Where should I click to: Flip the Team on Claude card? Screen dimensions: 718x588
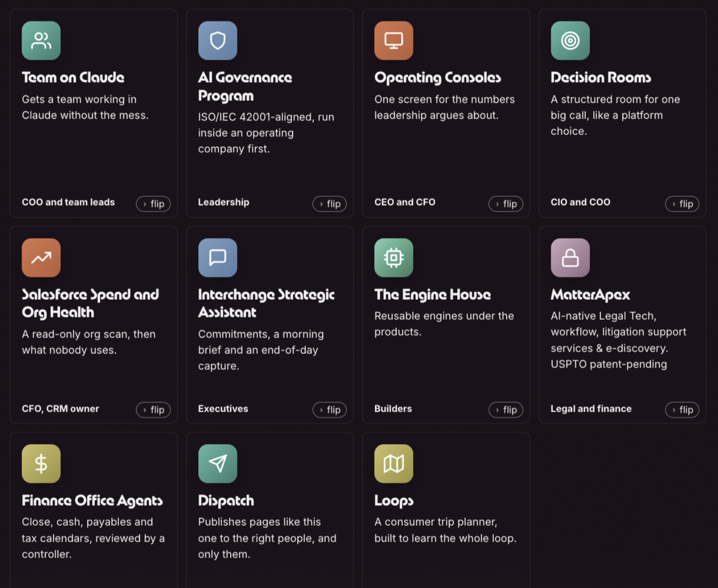click(153, 204)
